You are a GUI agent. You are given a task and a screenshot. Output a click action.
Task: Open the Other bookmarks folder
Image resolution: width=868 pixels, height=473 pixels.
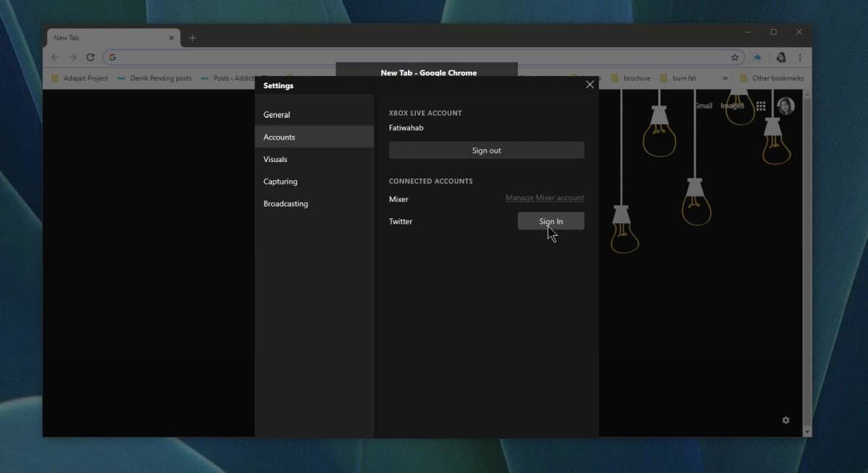coord(771,78)
